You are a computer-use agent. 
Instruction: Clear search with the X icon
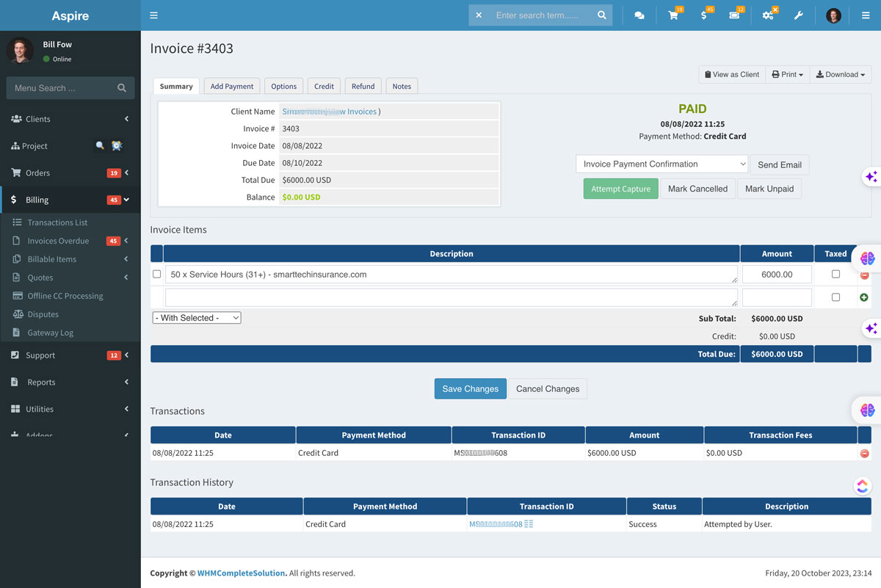click(x=479, y=15)
